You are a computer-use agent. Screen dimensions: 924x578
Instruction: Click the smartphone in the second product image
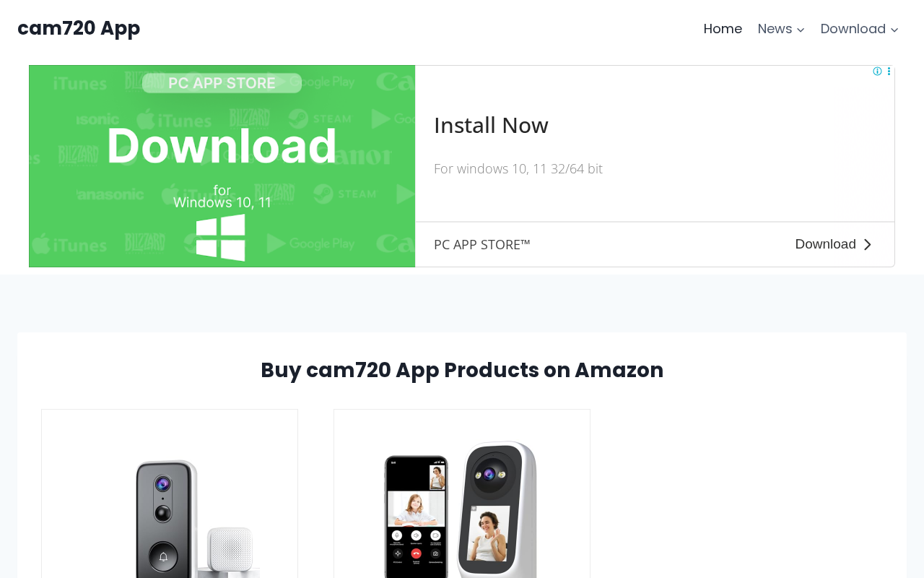click(416, 517)
